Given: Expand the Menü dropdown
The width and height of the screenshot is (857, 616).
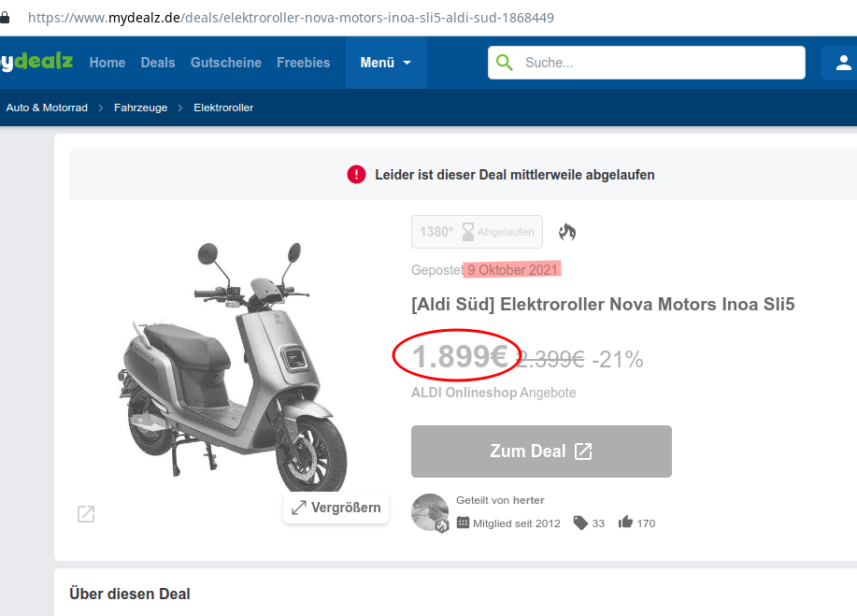Looking at the screenshot, I should tap(386, 63).
